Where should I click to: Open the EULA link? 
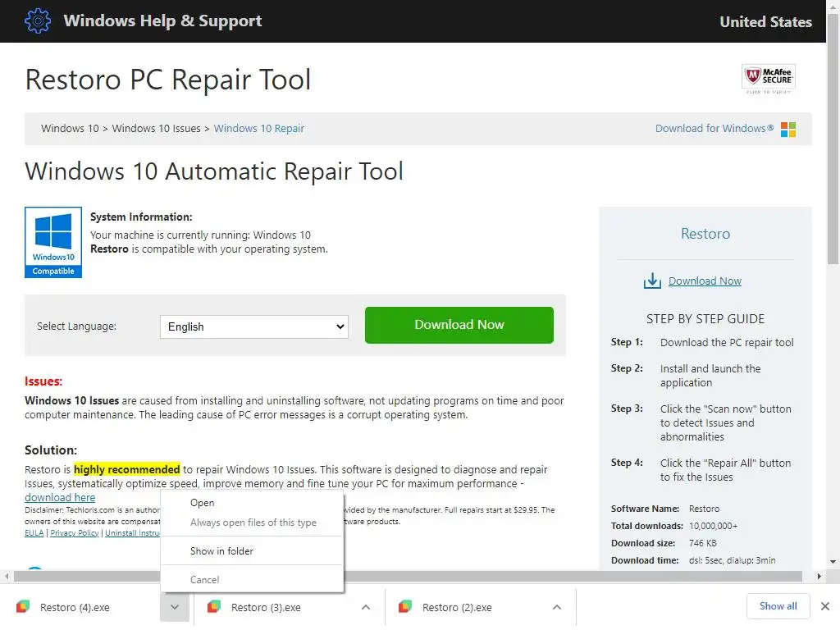[x=34, y=533]
